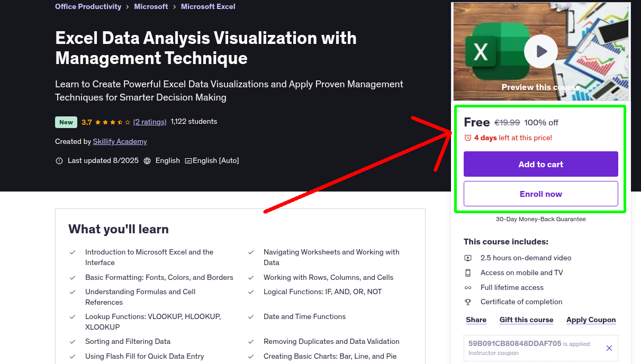Click 'Using Flash Fill for Quick Data Entry' item

(144, 357)
